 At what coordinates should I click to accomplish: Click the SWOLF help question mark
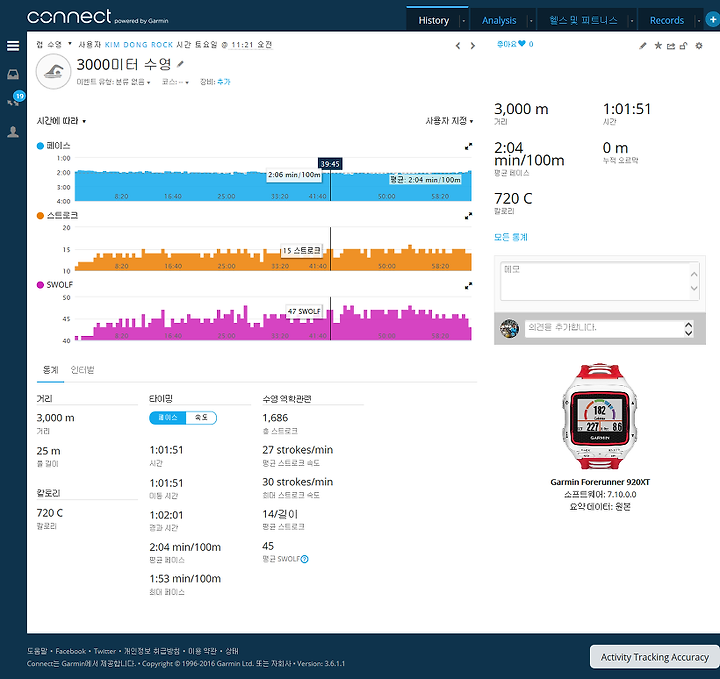(304, 559)
